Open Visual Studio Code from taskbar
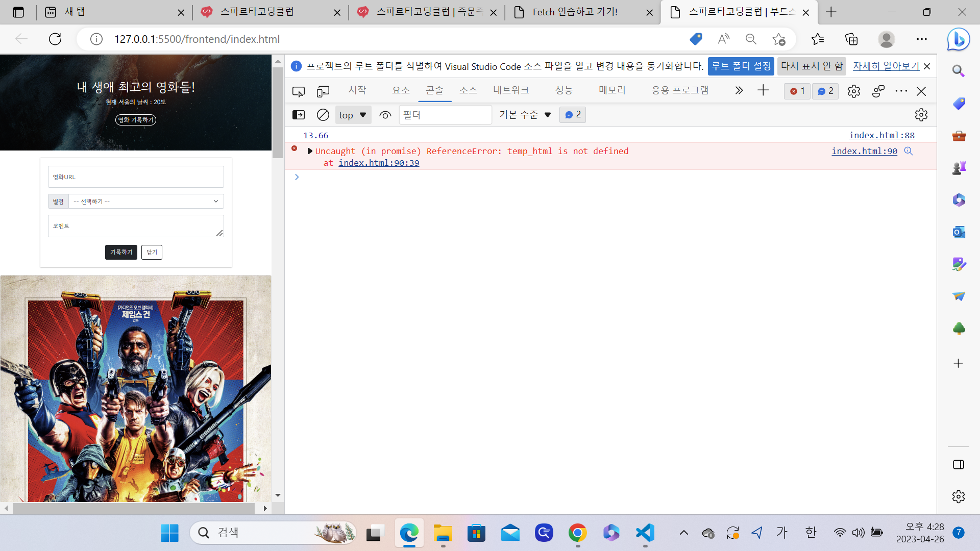The height and width of the screenshot is (551, 980). [x=645, y=533]
